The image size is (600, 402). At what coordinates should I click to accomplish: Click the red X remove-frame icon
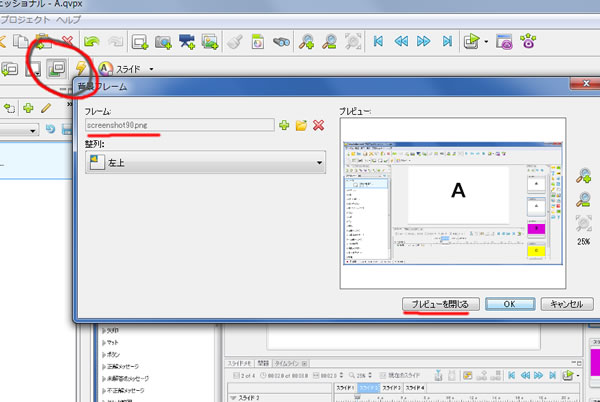click(318, 125)
